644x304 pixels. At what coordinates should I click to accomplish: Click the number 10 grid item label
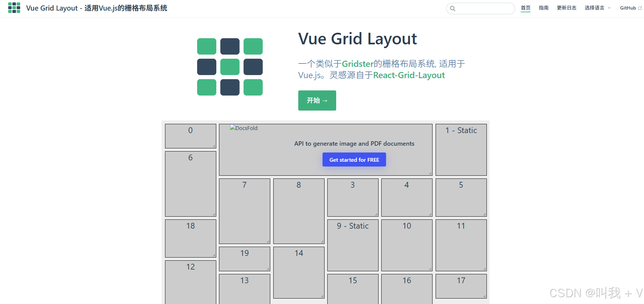coord(407,226)
